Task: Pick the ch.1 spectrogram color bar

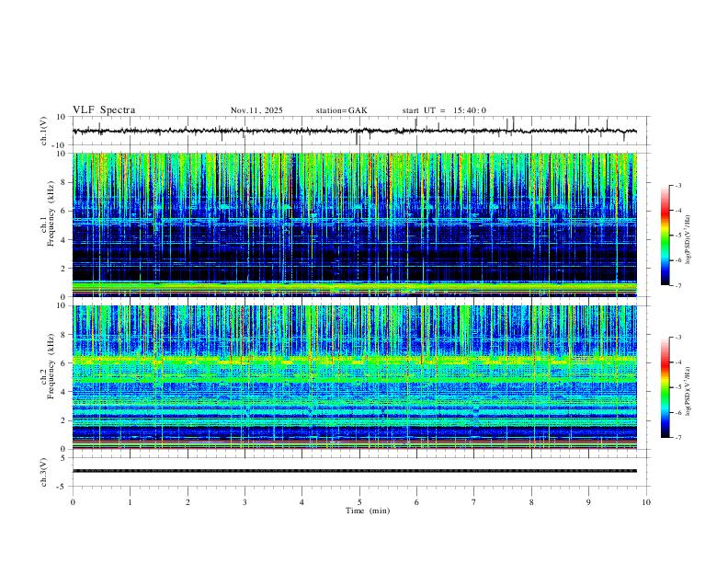Action: pyautogui.click(x=665, y=236)
